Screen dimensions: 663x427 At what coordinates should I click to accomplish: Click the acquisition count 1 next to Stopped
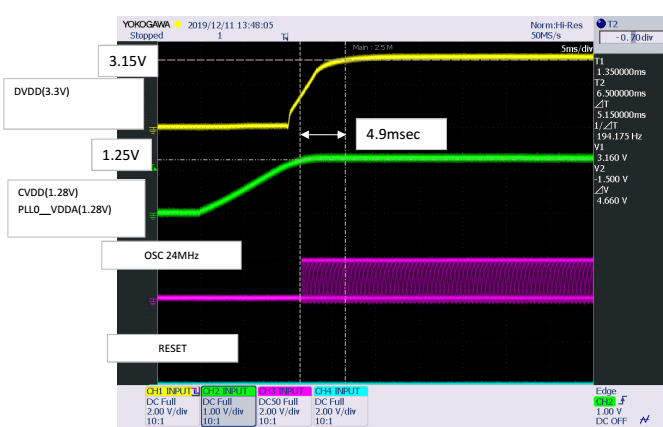[220, 36]
